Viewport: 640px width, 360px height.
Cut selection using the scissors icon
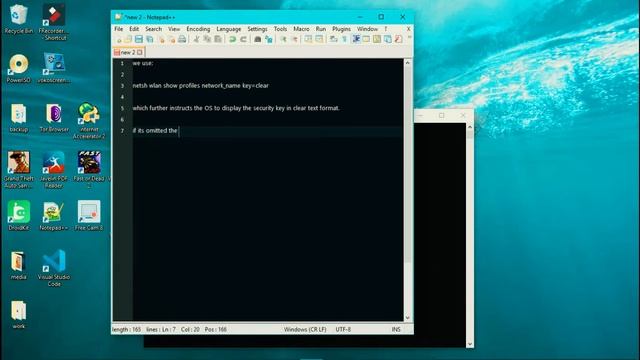point(196,39)
